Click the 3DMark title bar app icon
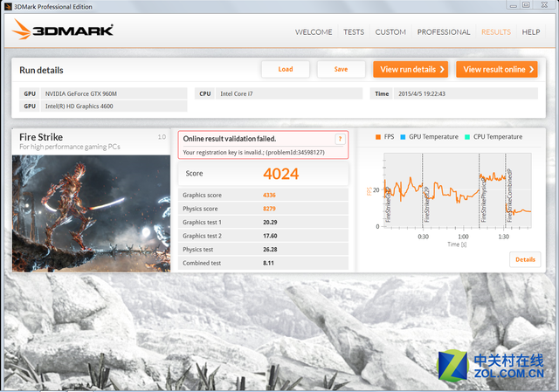This screenshot has height=392, width=559. [7, 6]
